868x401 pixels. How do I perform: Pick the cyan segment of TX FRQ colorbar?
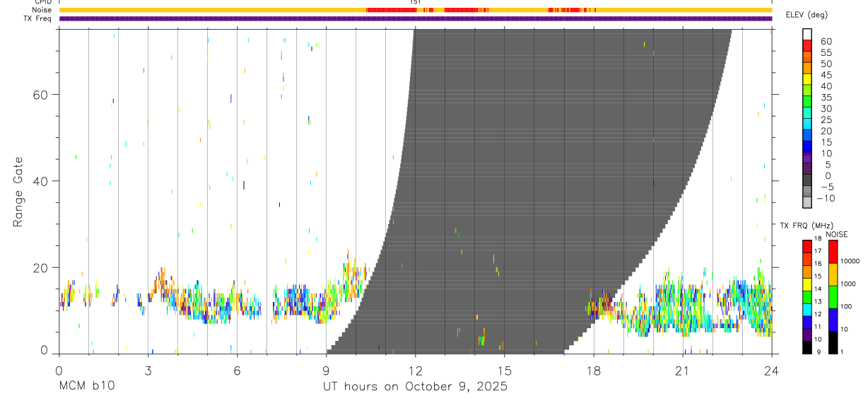pyautogui.click(x=807, y=310)
